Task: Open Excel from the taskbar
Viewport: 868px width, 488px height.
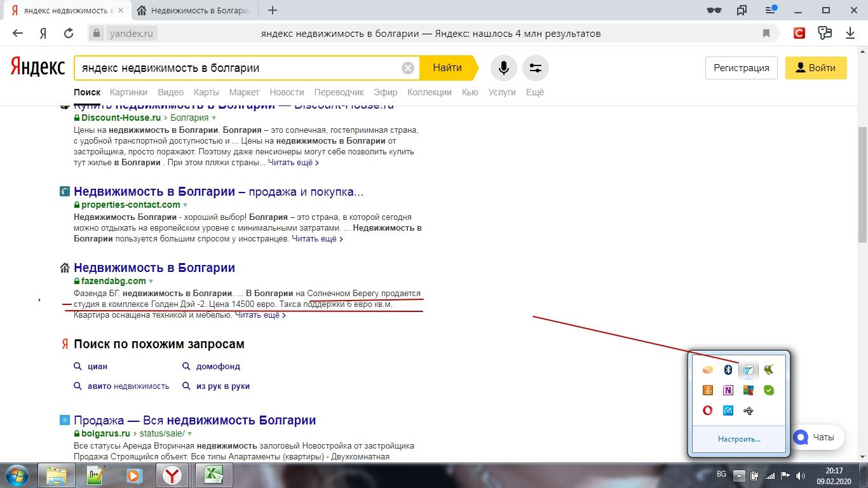Action: tap(213, 475)
